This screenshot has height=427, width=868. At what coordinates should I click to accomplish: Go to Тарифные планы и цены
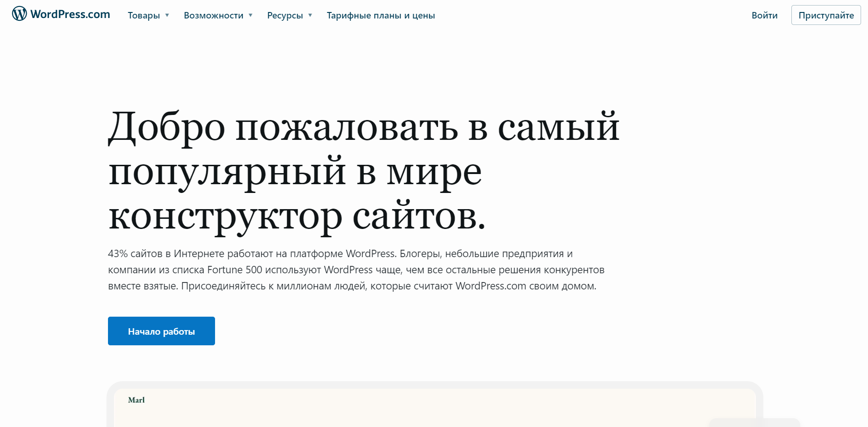(x=381, y=15)
